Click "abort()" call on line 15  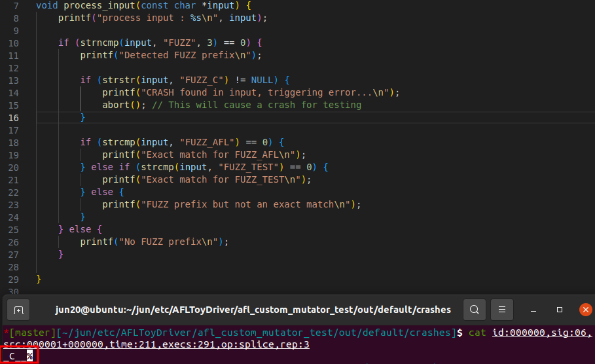click(122, 105)
